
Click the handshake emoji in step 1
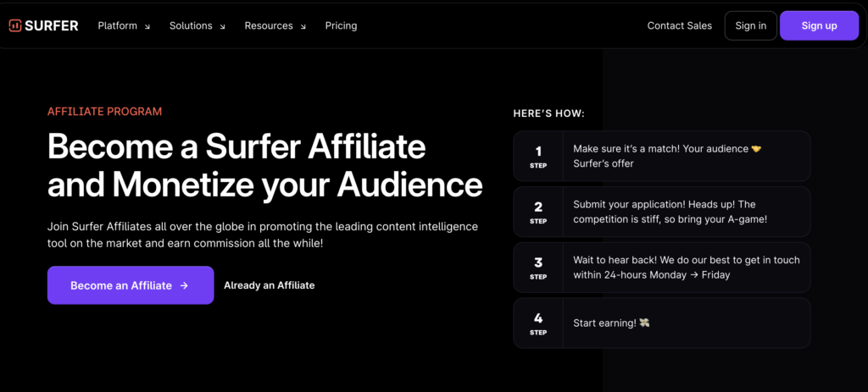click(x=756, y=149)
